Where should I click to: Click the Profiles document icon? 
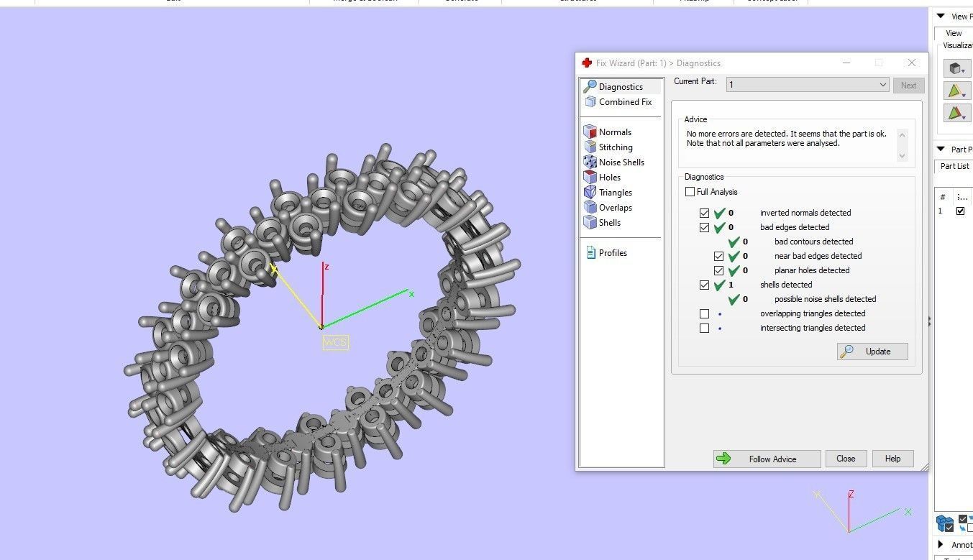tap(590, 253)
